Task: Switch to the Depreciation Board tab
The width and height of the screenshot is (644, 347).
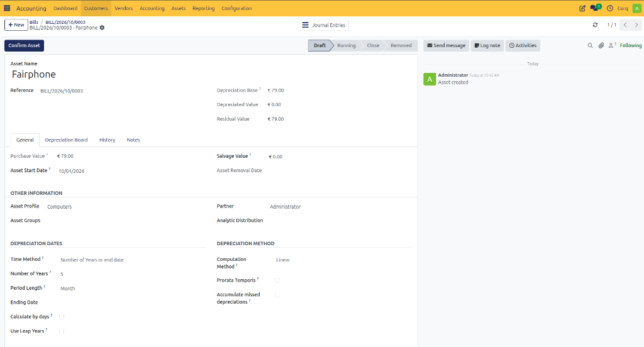Action: click(x=66, y=140)
